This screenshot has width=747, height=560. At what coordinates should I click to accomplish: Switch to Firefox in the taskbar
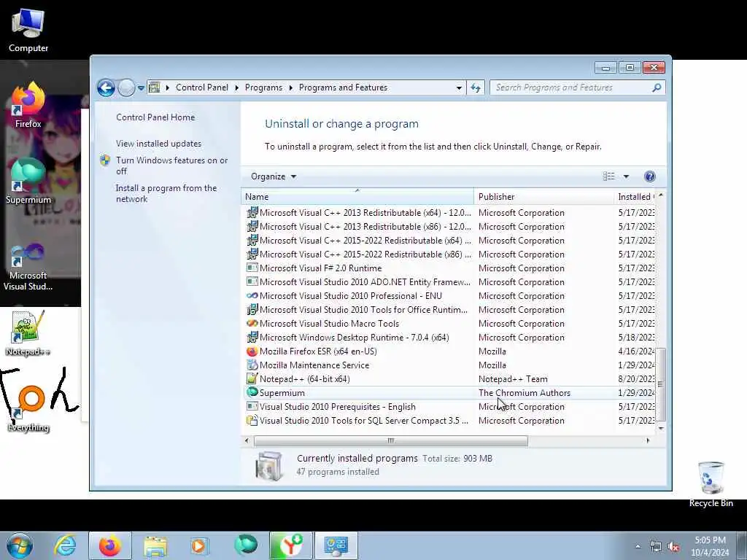point(110,545)
